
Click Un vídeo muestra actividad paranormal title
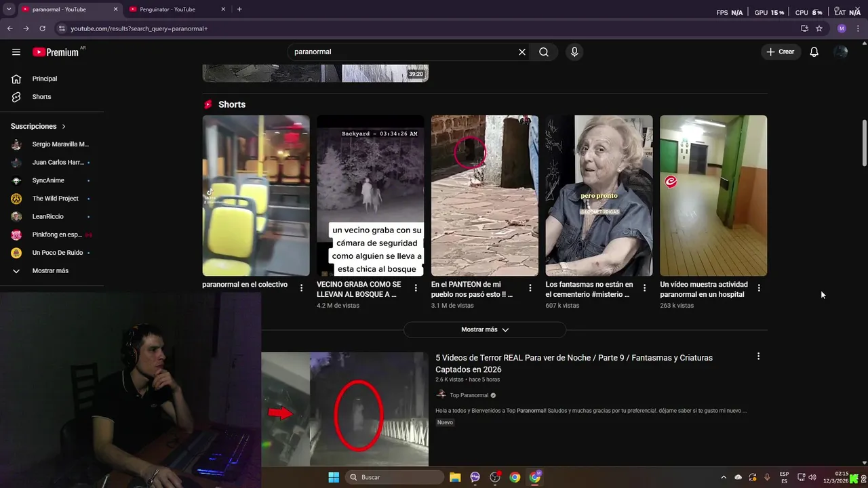pos(704,289)
